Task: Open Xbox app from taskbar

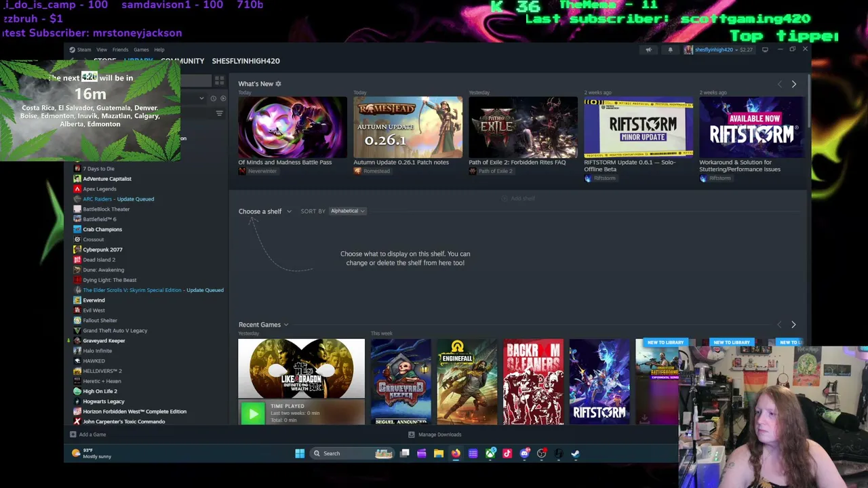Action: pyautogui.click(x=490, y=453)
